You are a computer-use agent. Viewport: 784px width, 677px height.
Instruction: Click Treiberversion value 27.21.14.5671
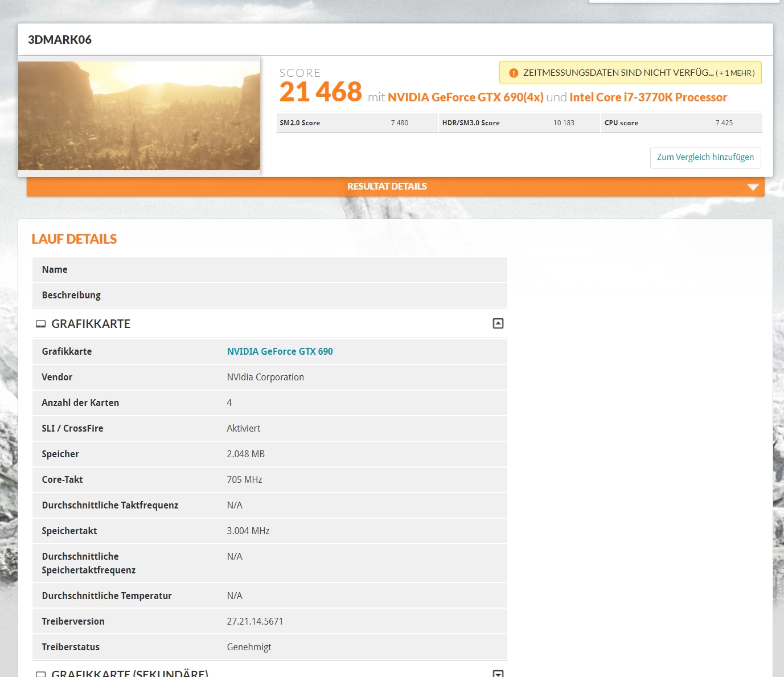click(255, 621)
